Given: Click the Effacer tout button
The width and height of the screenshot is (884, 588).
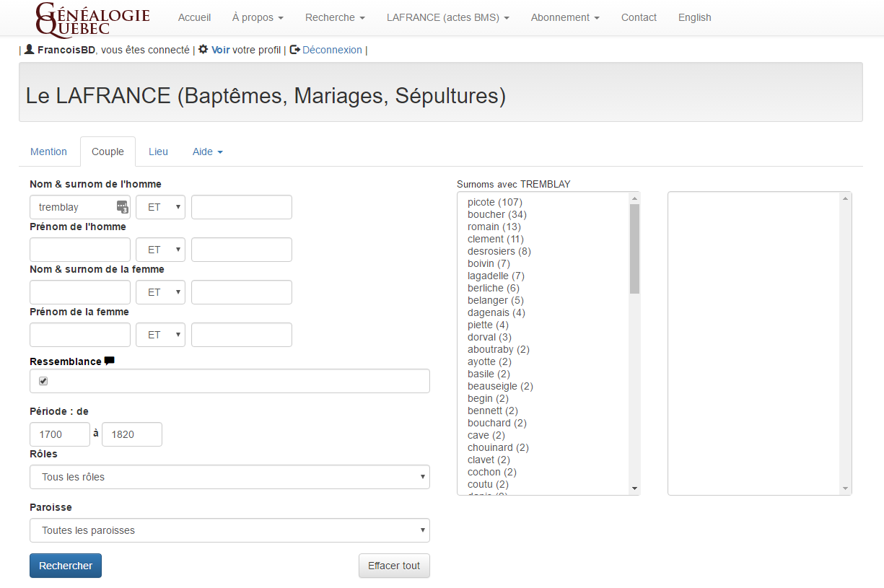Looking at the screenshot, I should pyautogui.click(x=394, y=566).
